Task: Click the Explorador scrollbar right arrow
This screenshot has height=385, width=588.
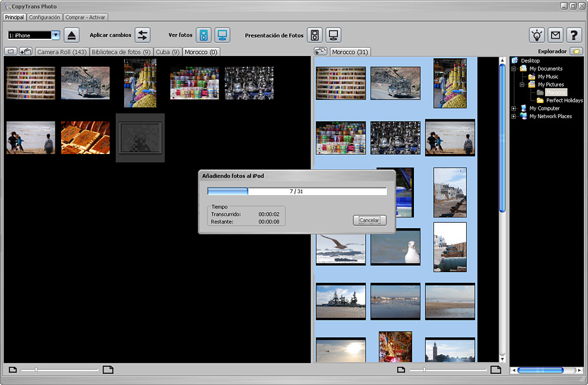Action: tap(579, 370)
